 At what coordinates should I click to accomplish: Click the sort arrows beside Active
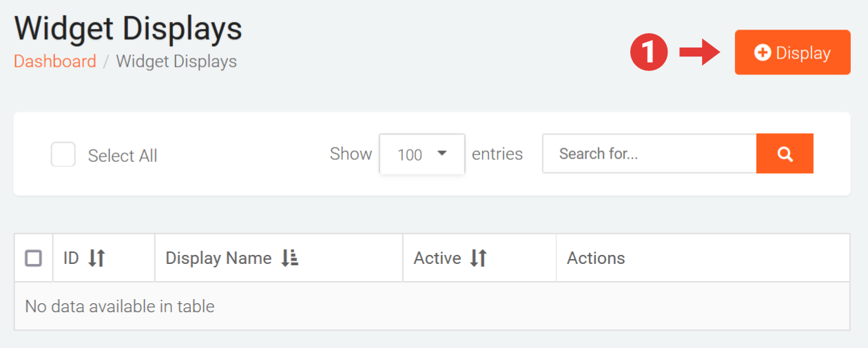pos(478,258)
